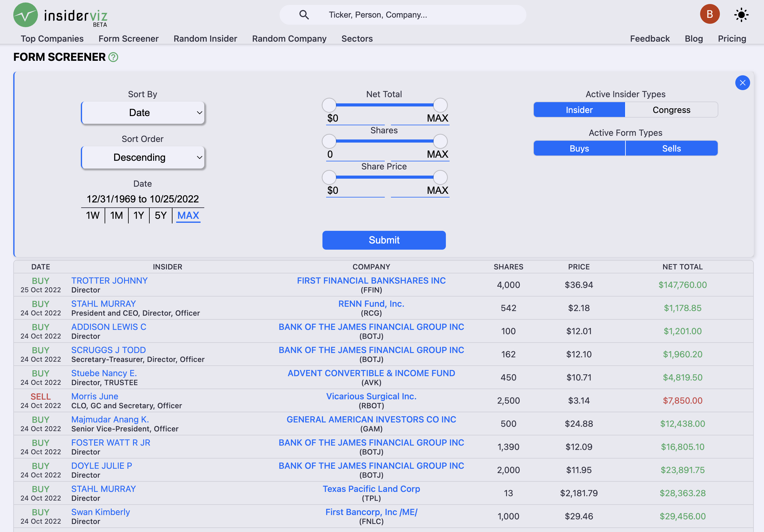Open RENN Fund, Inc. company page
This screenshot has width=764, height=532.
371,304
